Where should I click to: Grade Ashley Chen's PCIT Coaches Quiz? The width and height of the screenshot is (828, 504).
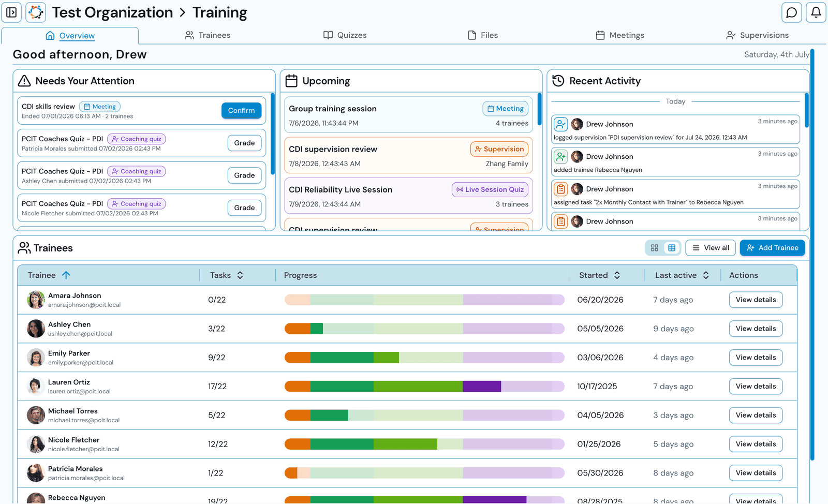(x=244, y=175)
